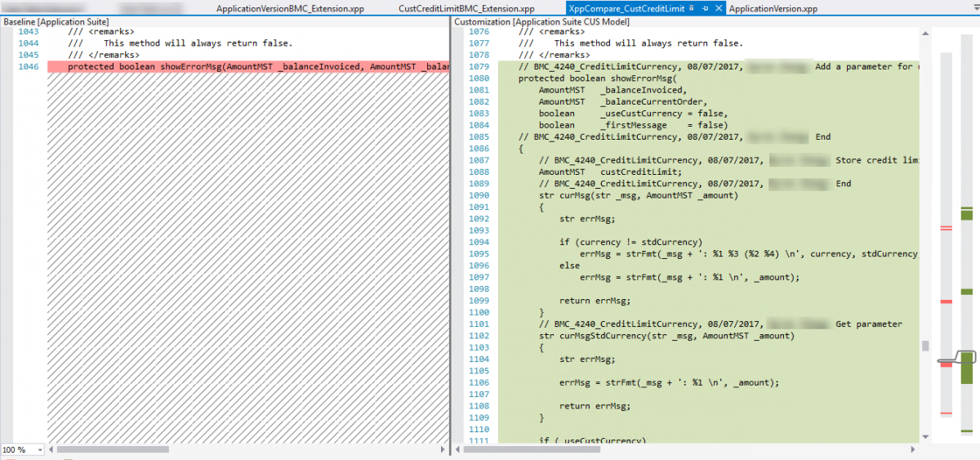Click the red showErrorMsg line in baseline
The image size is (980, 460).
click(245, 66)
